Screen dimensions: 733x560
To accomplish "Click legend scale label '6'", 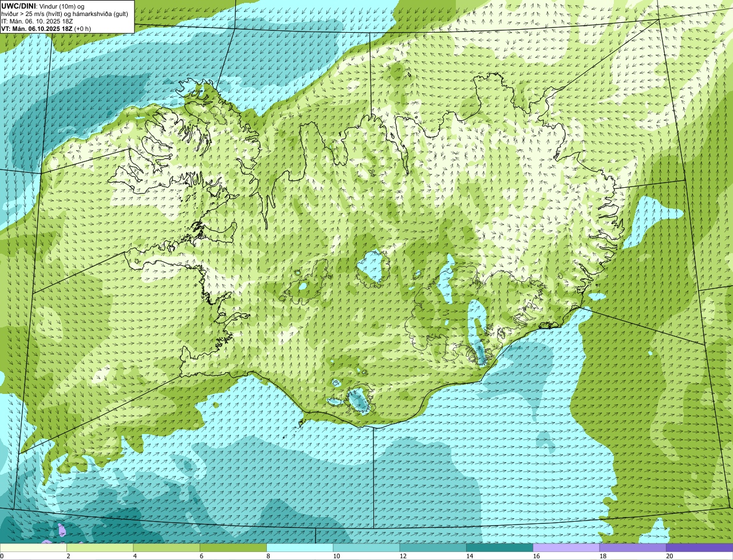I will (202, 556).
